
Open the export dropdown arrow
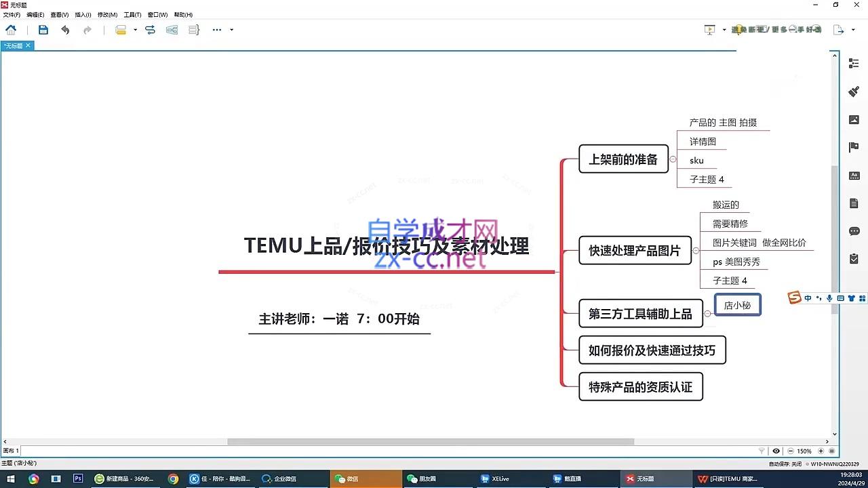tap(854, 30)
